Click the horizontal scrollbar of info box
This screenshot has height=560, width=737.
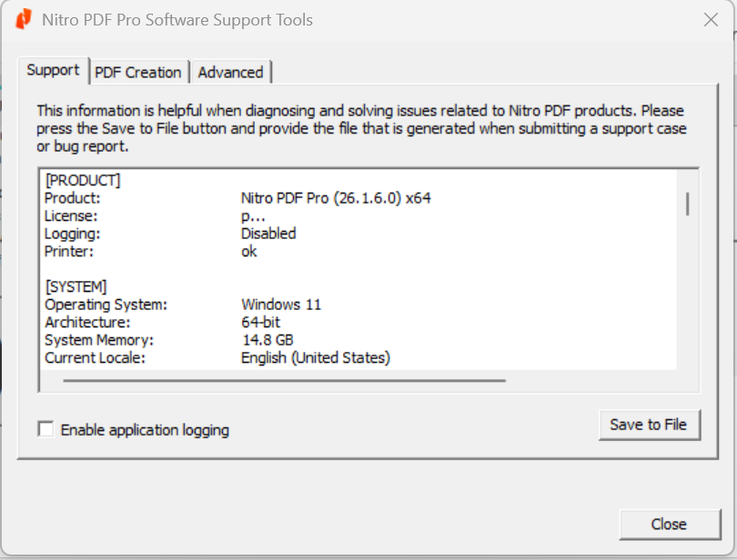point(285,381)
